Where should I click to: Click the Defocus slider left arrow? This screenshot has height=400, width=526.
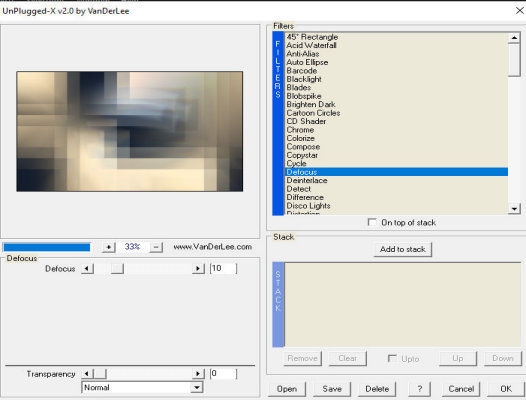click(87, 268)
